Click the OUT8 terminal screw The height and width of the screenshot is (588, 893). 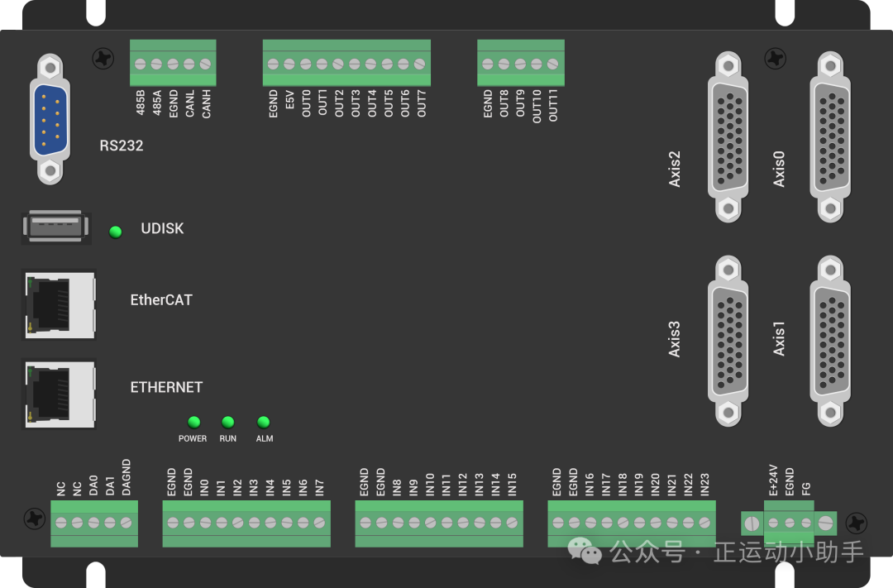click(x=504, y=65)
